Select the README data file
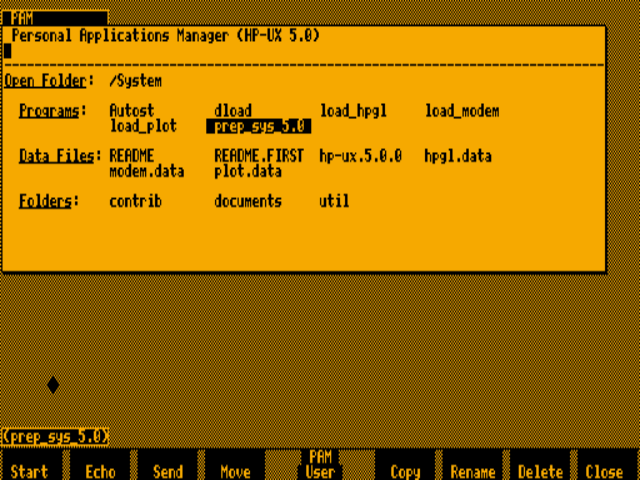This screenshot has height=480, width=640. [x=132, y=156]
